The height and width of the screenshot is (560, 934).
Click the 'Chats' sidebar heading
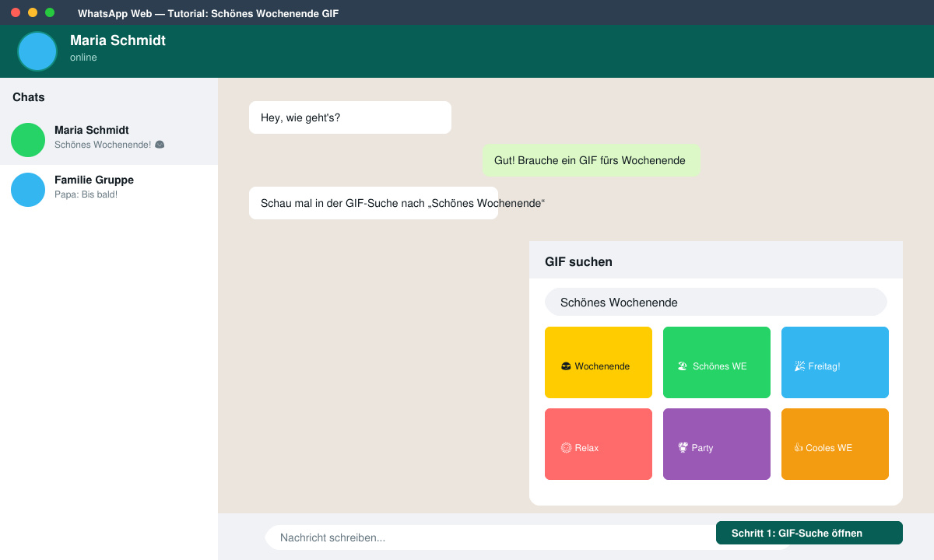(x=29, y=97)
